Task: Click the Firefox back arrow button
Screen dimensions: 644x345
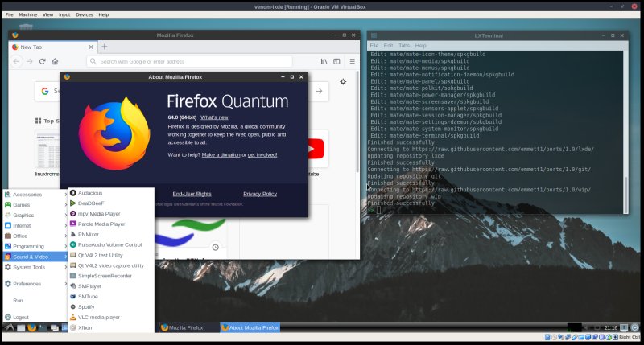Action: tap(16, 62)
